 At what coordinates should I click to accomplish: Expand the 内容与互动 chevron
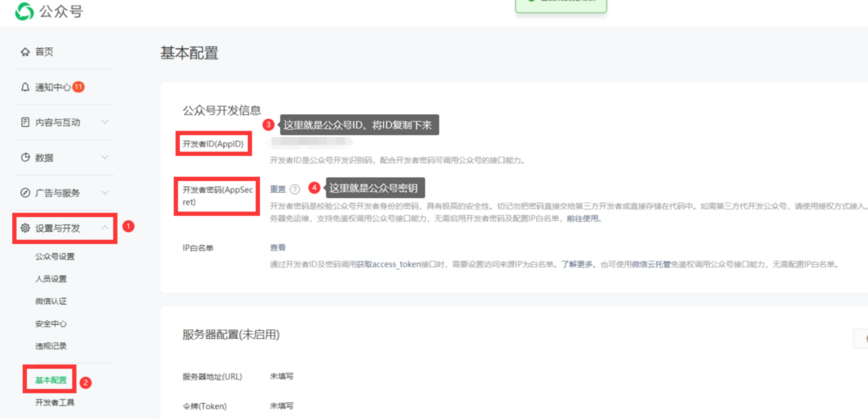(x=105, y=122)
